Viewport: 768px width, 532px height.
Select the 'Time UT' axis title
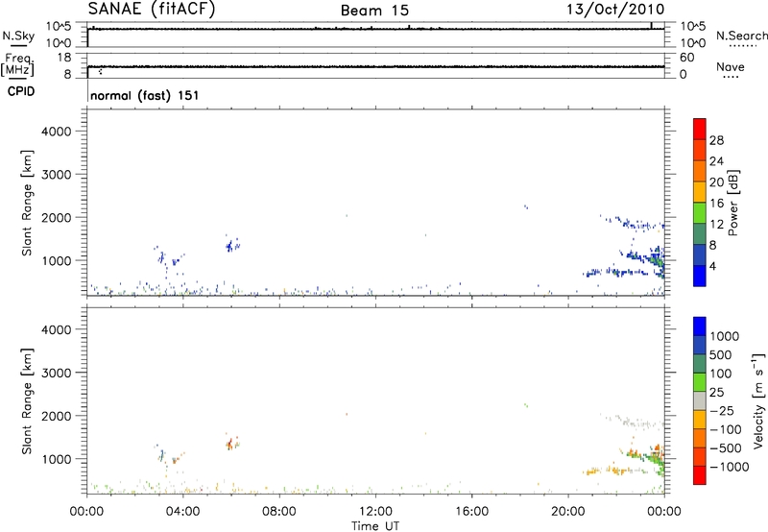(x=375, y=526)
